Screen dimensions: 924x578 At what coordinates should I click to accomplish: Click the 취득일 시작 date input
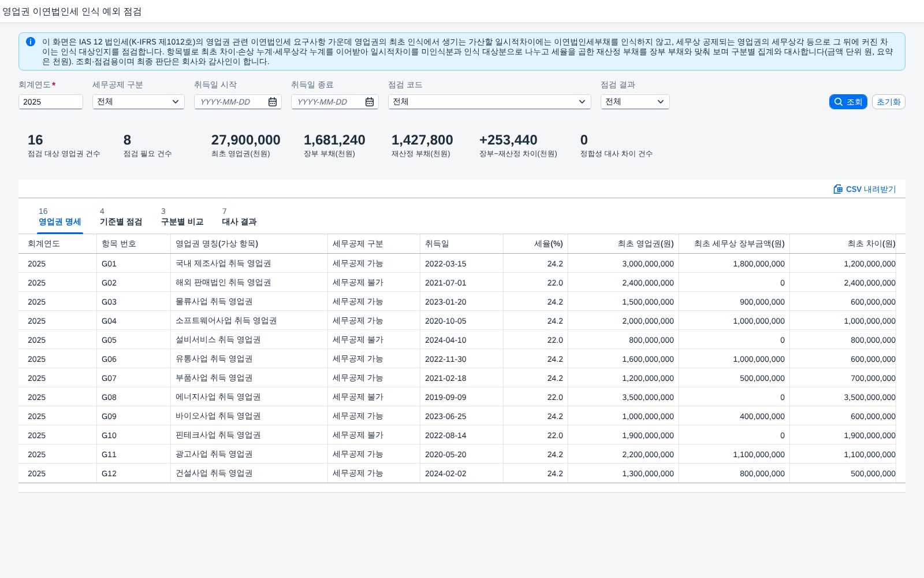coord(231,102)
